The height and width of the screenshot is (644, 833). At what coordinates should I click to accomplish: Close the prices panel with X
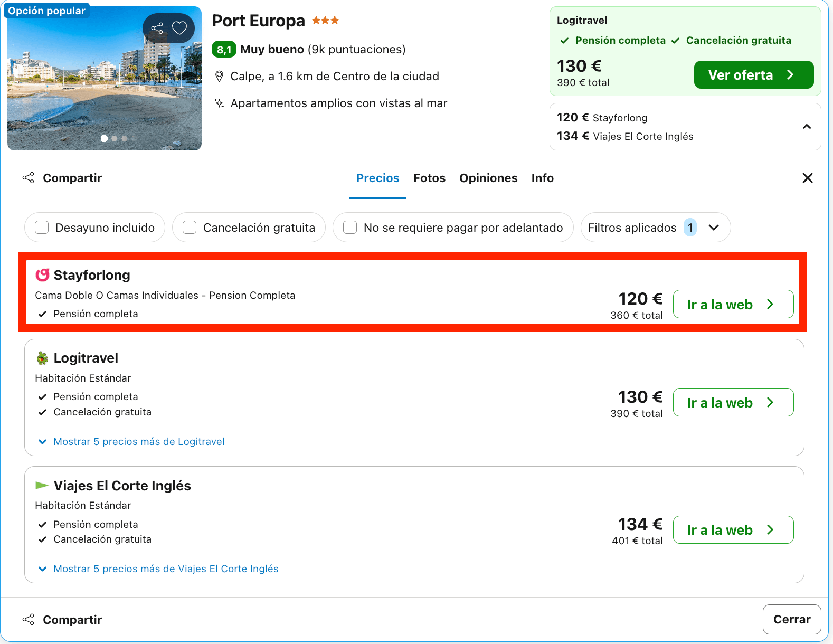[x=807, y=178]
